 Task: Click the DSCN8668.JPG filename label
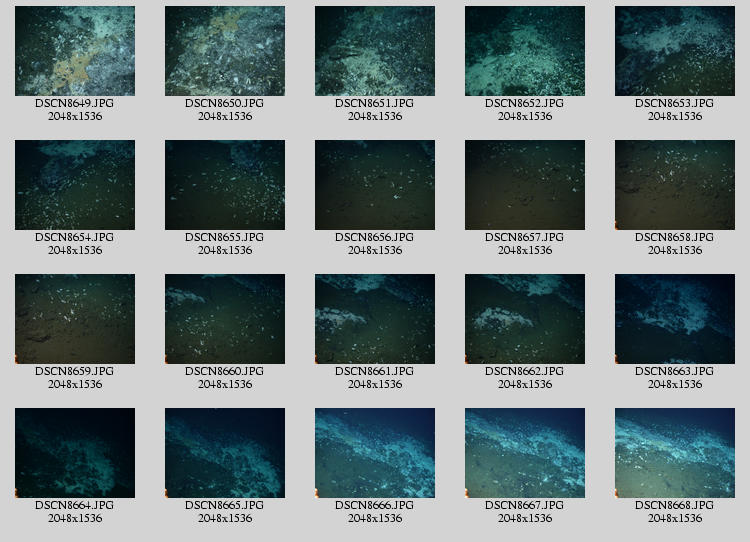(x=675, y=506)
